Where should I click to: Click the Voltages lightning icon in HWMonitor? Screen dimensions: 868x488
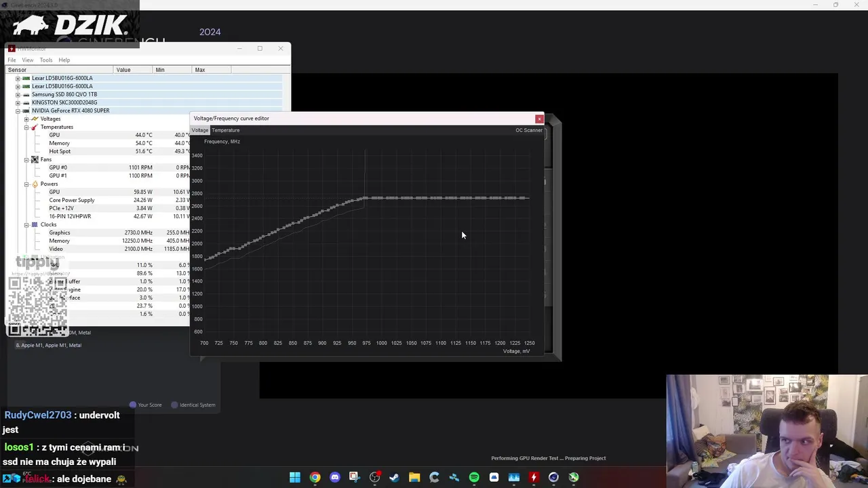[x=35, y=119]
